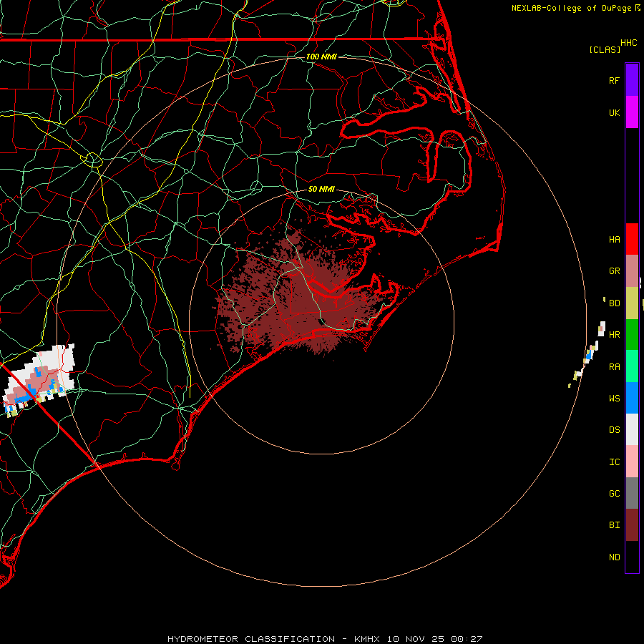Click the DS white legend swatch

(632, 429)
